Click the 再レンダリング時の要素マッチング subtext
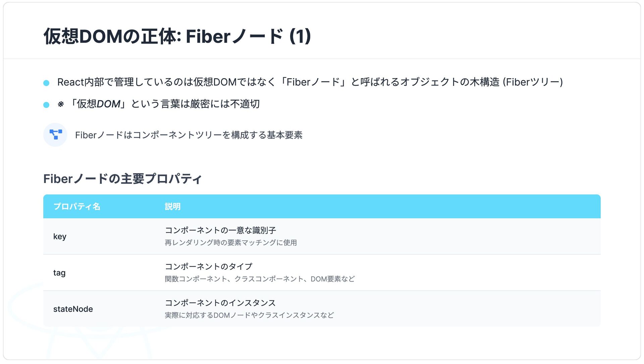Screen dimensions: 644x364 coord(231,243)
